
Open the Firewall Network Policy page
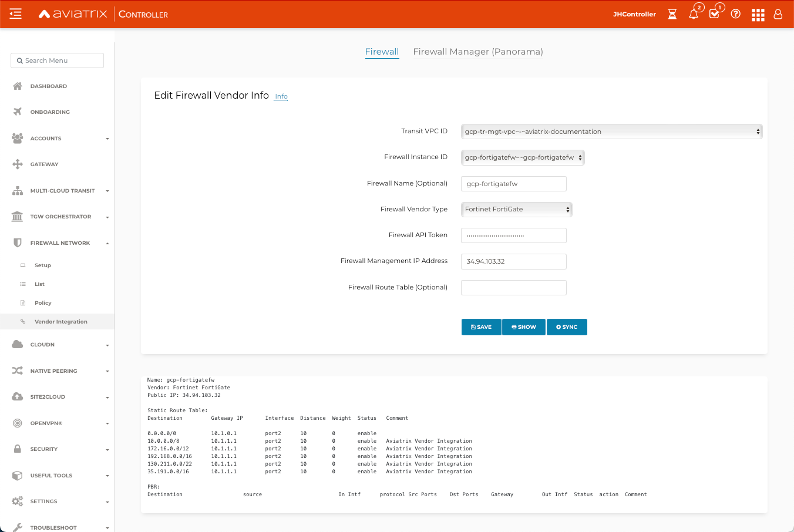tap(44, 302)
